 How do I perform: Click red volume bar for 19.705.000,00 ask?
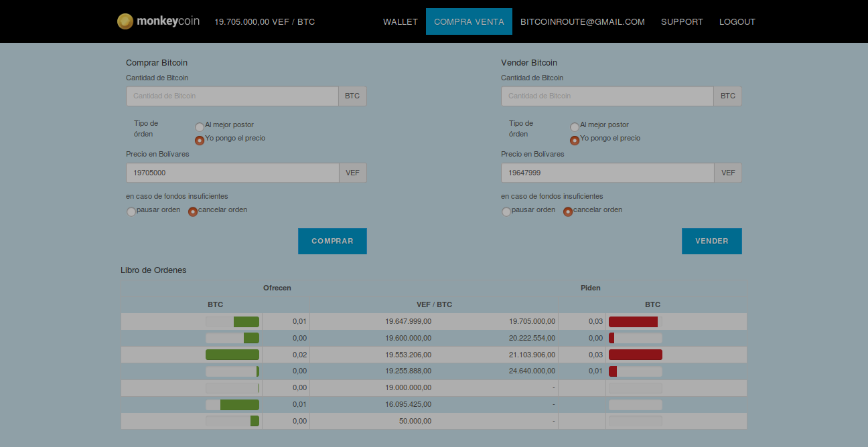pos(633,322)
